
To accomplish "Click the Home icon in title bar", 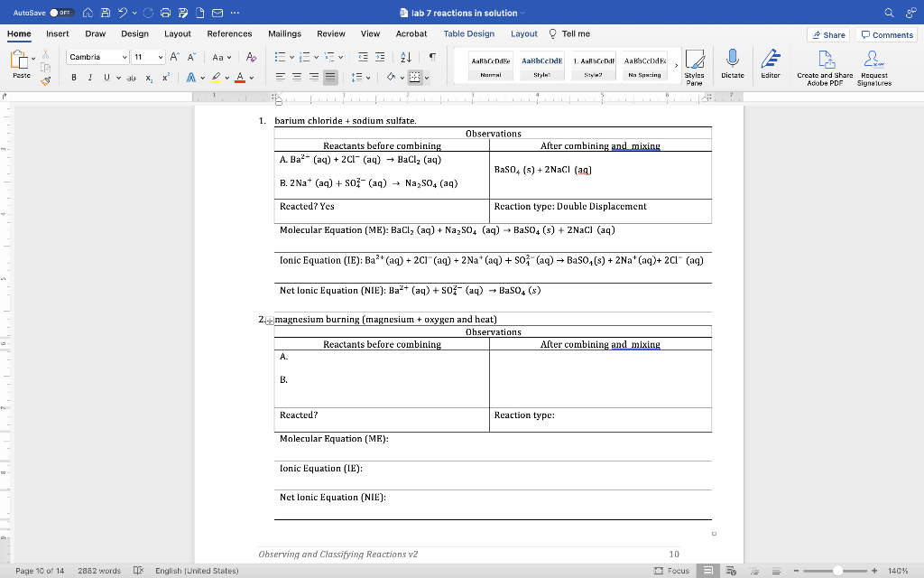I will click(88, 13).
